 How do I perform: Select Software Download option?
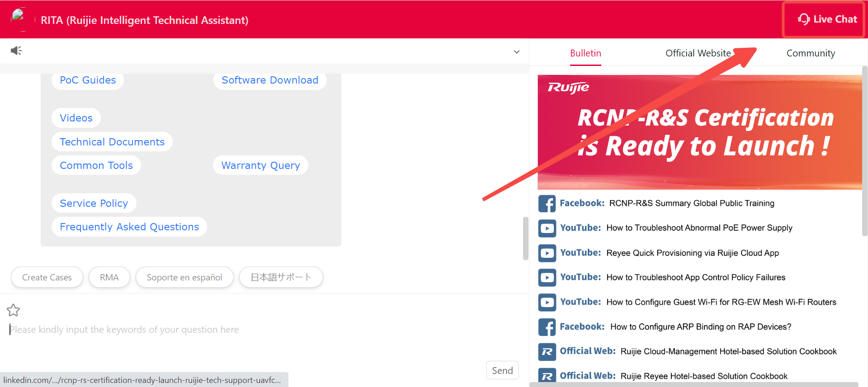coord(270,80)
